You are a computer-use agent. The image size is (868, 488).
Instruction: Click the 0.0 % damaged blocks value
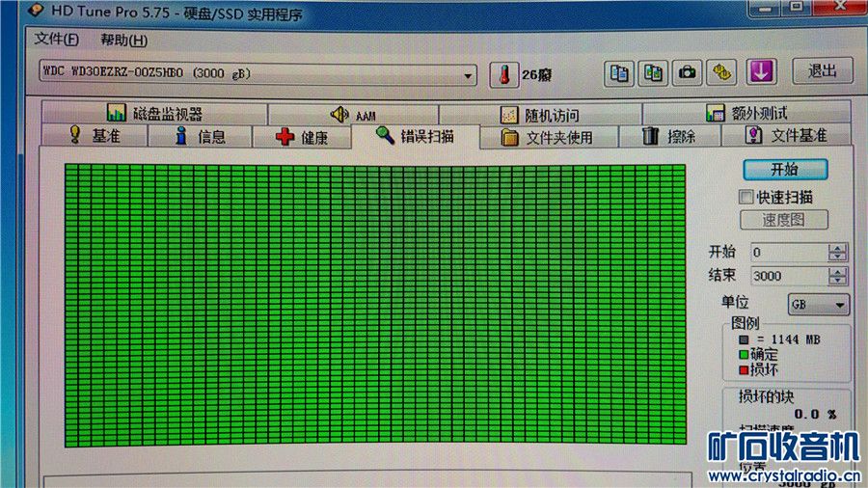pyautogui.click(x=815, y=414)
